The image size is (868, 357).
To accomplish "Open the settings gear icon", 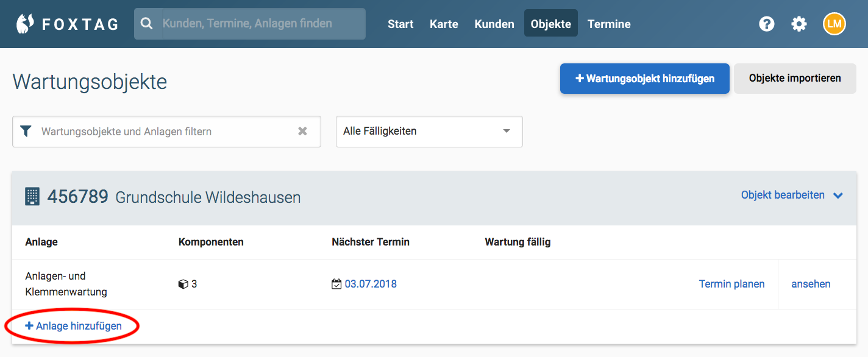I will [799, 24].
